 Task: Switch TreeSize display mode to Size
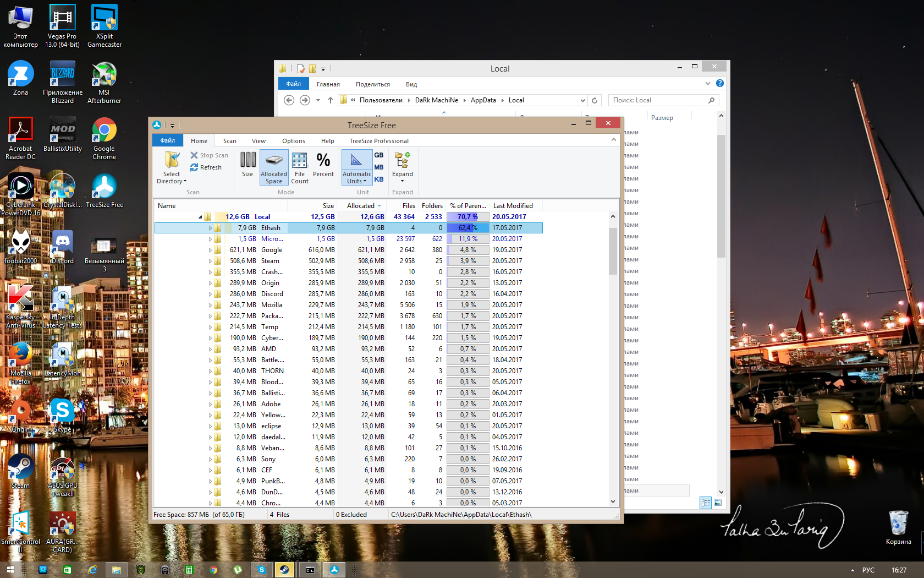[x=248, y=165]
